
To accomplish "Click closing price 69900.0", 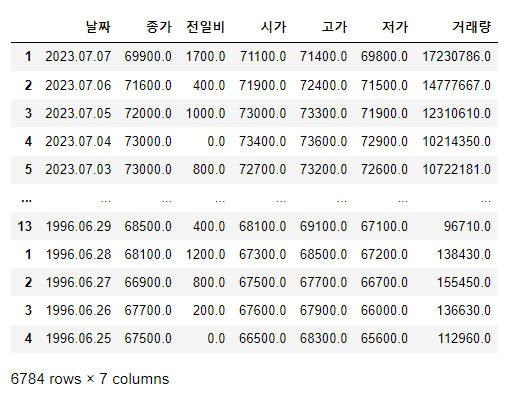I will [x=148, y=56].
